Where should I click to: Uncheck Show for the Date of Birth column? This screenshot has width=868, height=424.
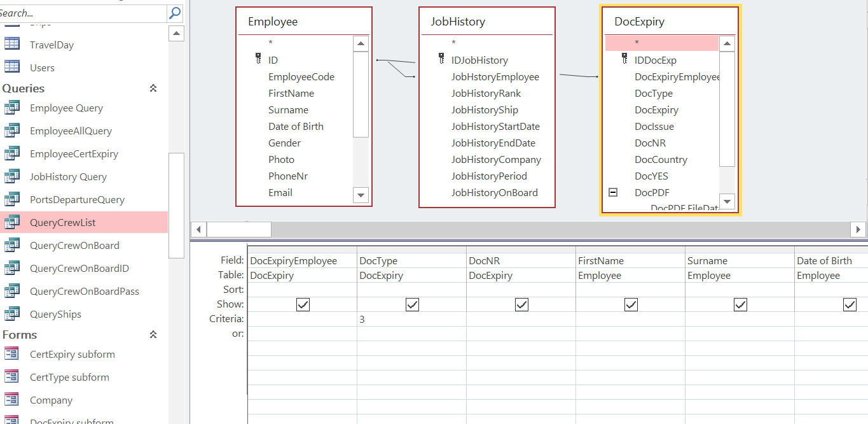coord(850,305)
